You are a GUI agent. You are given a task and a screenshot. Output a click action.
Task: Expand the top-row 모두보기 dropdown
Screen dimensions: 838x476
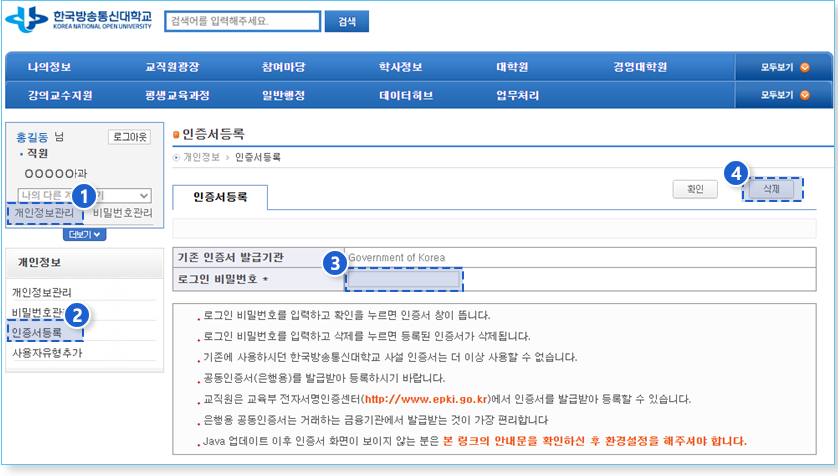[x=784, y=67]
